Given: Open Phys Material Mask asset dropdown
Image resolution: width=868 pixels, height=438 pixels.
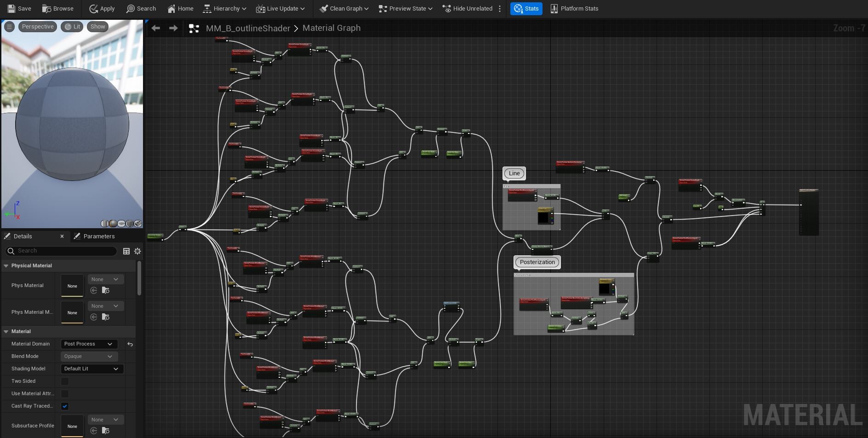Looking at the screenshot, I should click(x=105, y=306).
